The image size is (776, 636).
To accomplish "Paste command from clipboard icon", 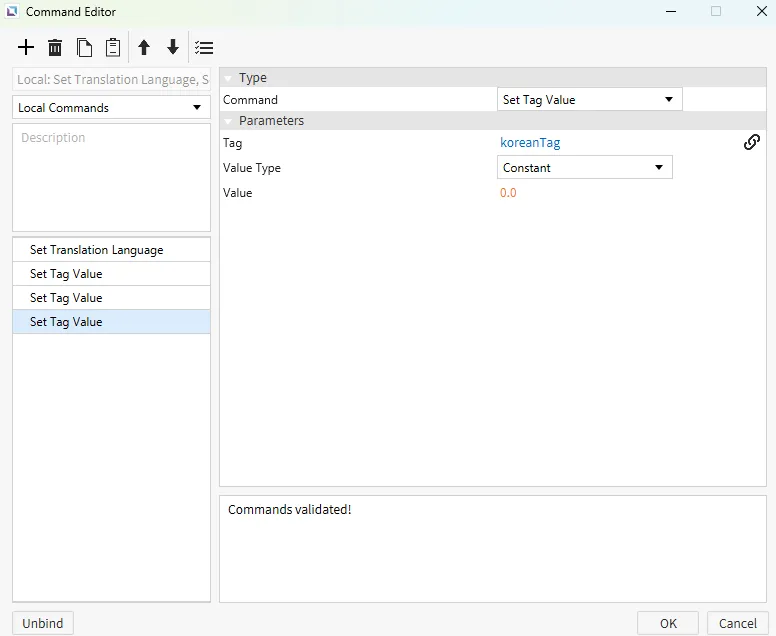I will [x=113, y=48].
